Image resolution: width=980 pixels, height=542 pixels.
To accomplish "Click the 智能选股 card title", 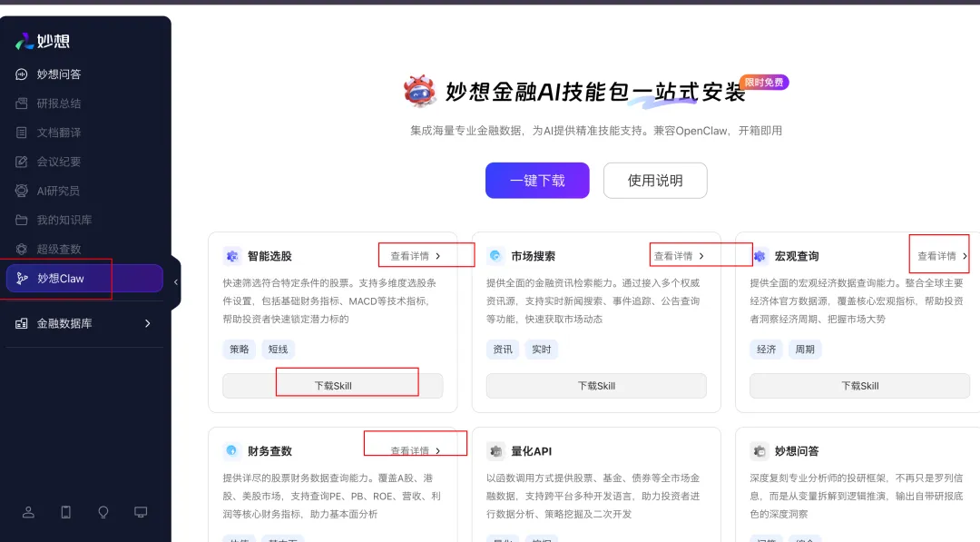I will click(x=269, y=256).
